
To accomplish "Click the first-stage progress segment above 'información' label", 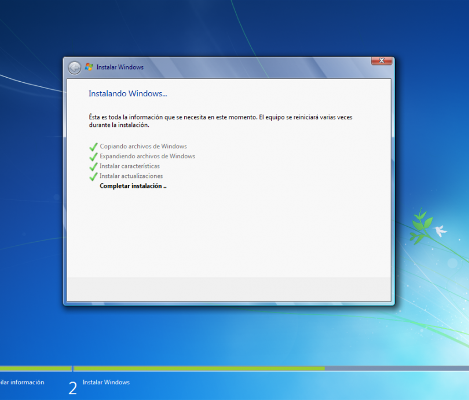I will click(36, 369).
